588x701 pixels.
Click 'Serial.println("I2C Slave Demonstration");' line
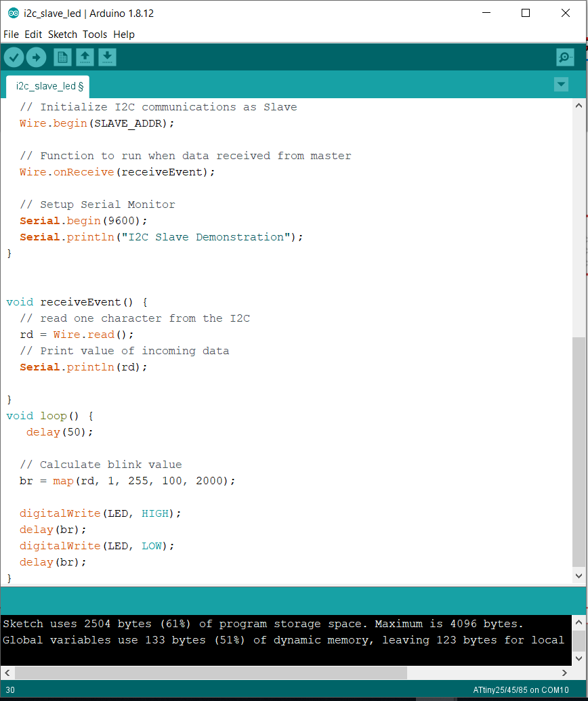point(161,237)
